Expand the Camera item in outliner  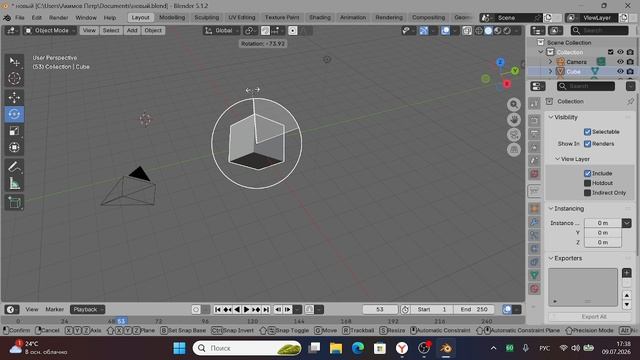[x=550, y=62]
